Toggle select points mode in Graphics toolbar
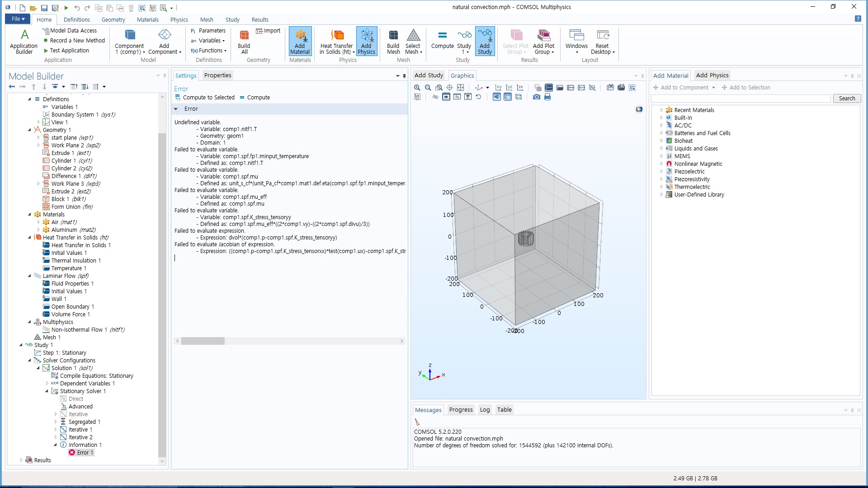The width and height of the screenshot is (868, 488). (581, 88)
